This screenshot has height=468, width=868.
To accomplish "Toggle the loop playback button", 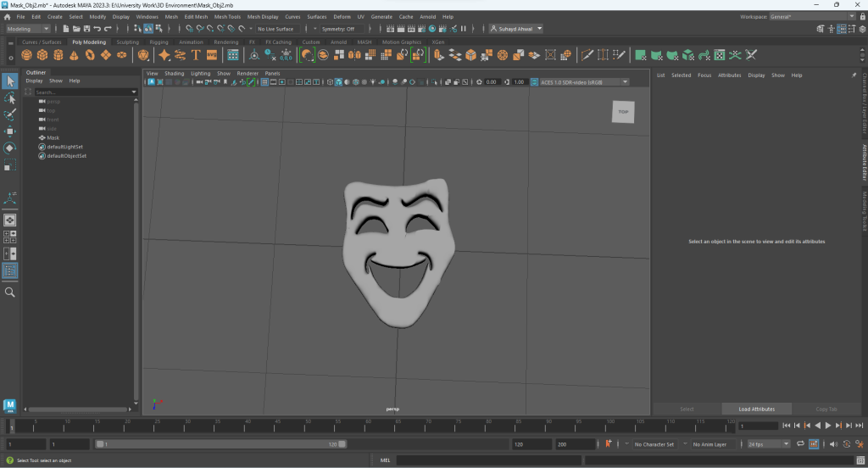I will click(x=801, y=443).
